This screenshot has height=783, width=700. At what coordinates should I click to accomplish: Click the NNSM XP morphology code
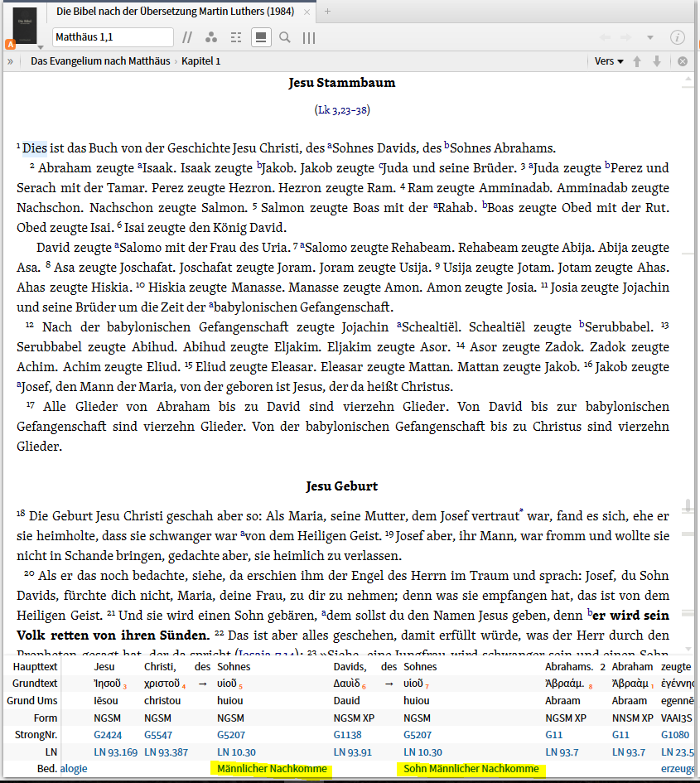[633, 718]
